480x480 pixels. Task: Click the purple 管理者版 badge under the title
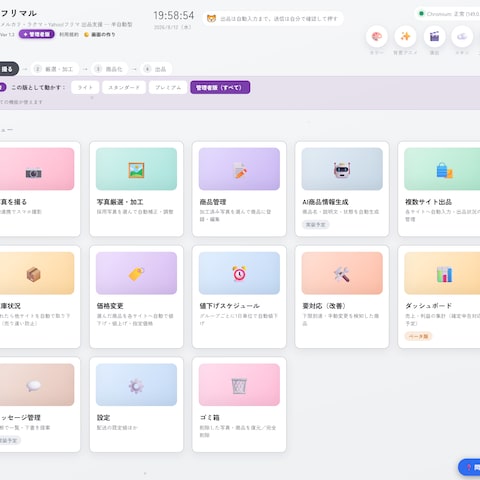pyautogui.click(x=37, y=34)
